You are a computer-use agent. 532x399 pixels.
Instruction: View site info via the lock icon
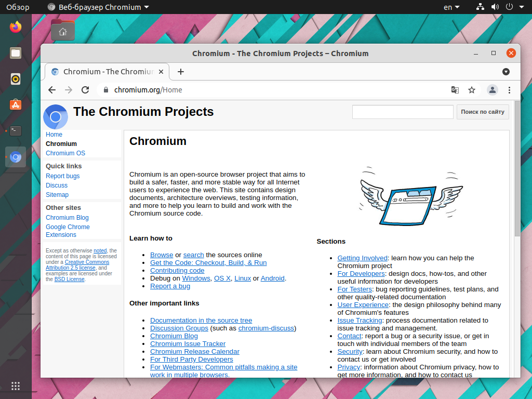[106, 90]
